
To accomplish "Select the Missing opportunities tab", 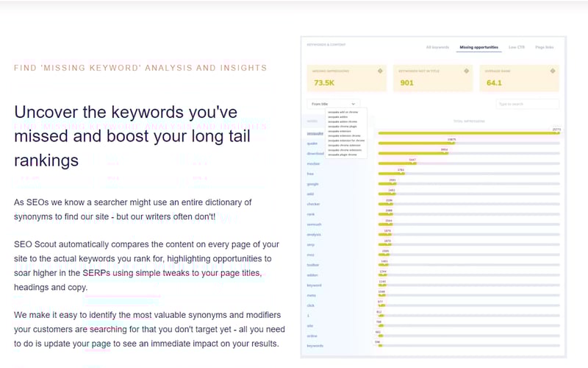I will pyautogui.click(x=479, y=47).
